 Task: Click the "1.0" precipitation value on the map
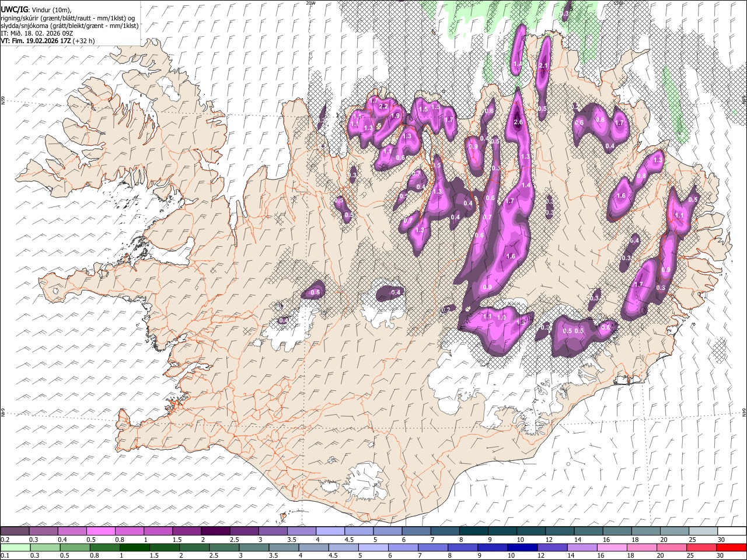coord(501,317)
